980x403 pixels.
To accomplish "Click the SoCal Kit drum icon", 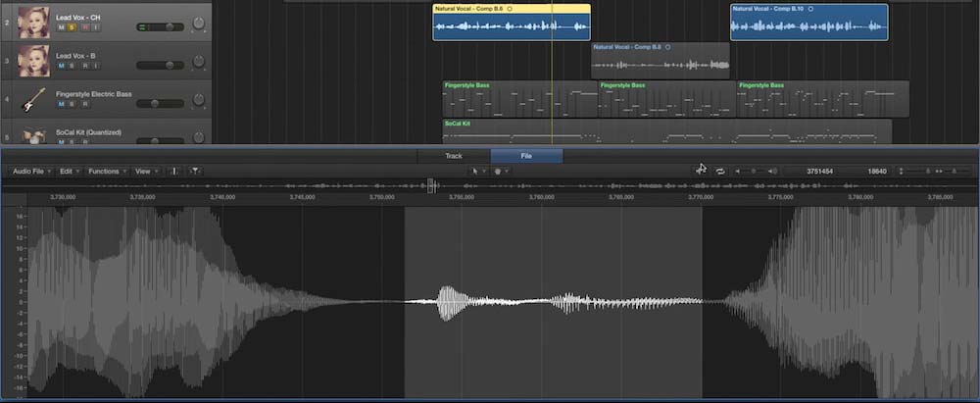I will pyautogui.click(x=33, y=137).
